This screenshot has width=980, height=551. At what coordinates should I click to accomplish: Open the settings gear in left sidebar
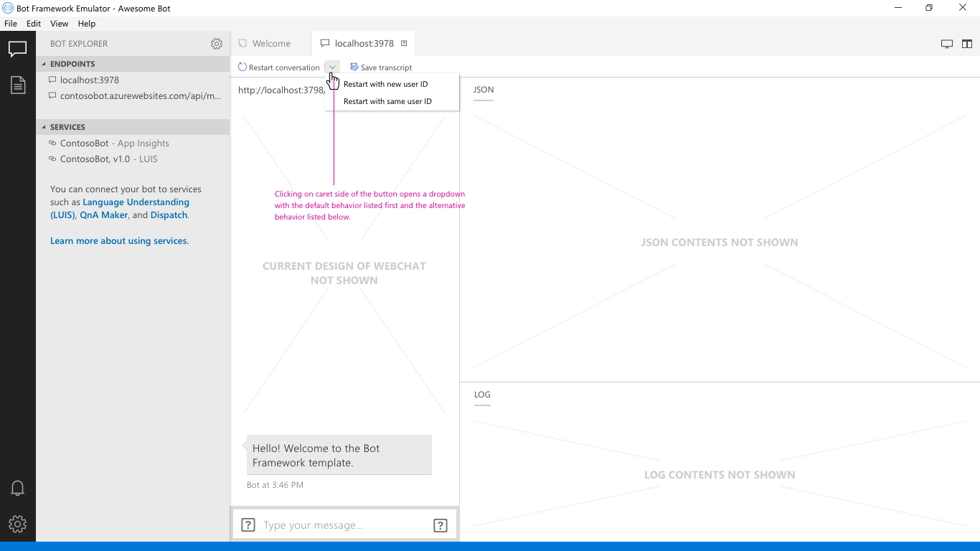pos(18,524)
